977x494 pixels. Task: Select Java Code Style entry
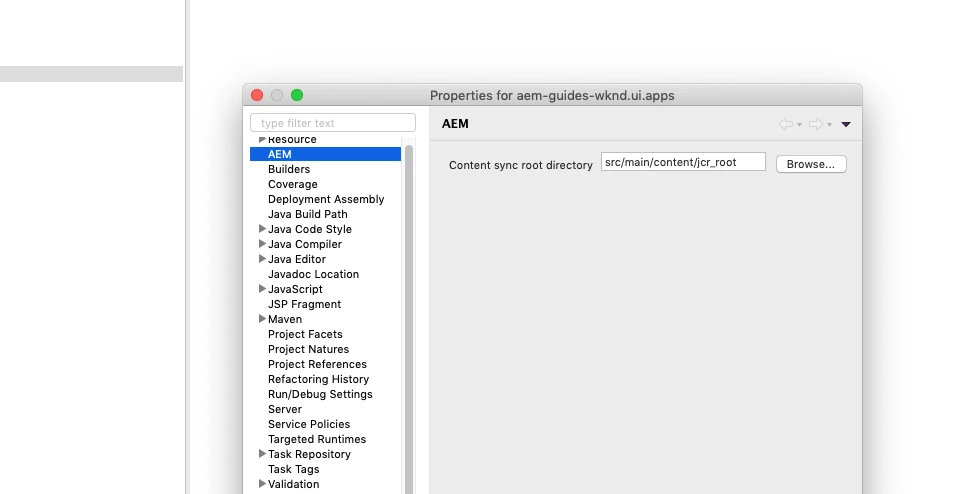pyautogui.click(x=310, y=229)
